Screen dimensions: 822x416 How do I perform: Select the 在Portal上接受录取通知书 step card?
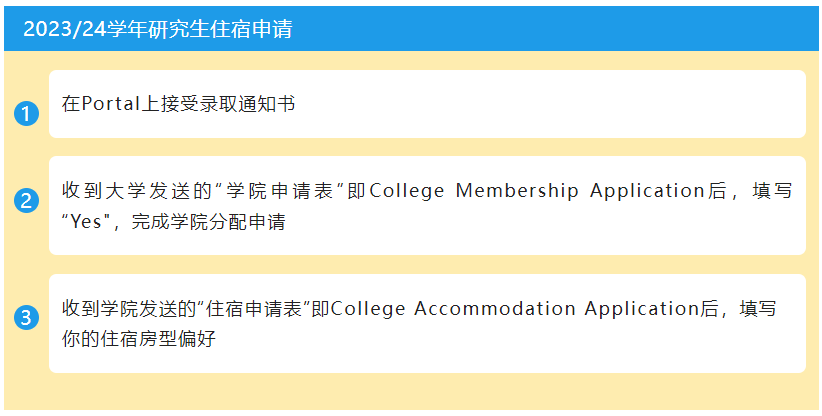click(427, 104)
